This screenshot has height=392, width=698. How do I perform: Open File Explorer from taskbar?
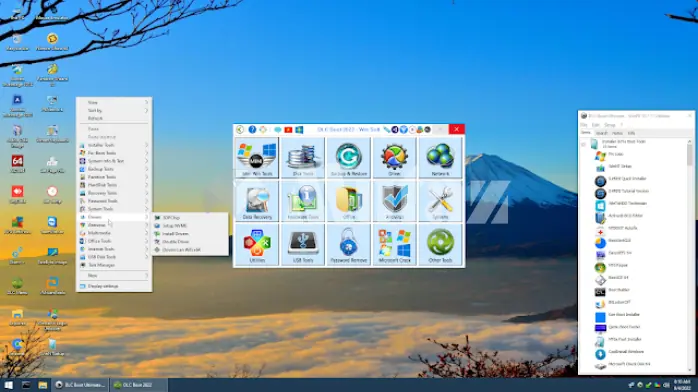click(43, 385)
